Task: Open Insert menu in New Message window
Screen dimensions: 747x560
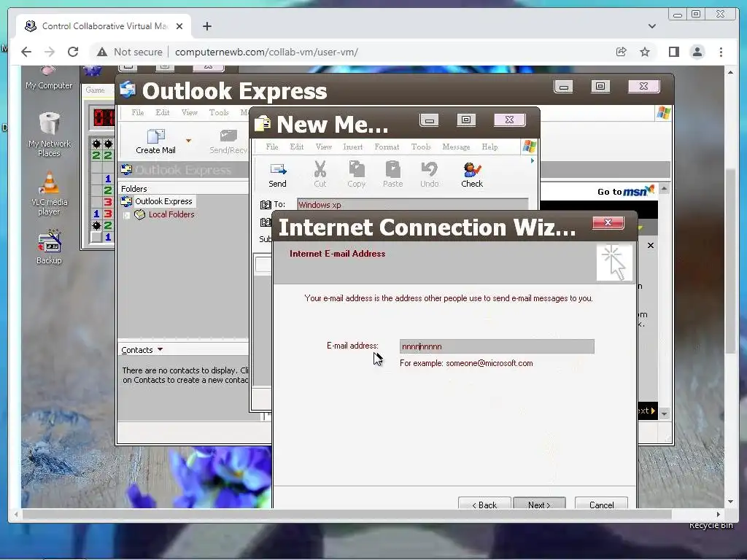Action: [352, 147]
